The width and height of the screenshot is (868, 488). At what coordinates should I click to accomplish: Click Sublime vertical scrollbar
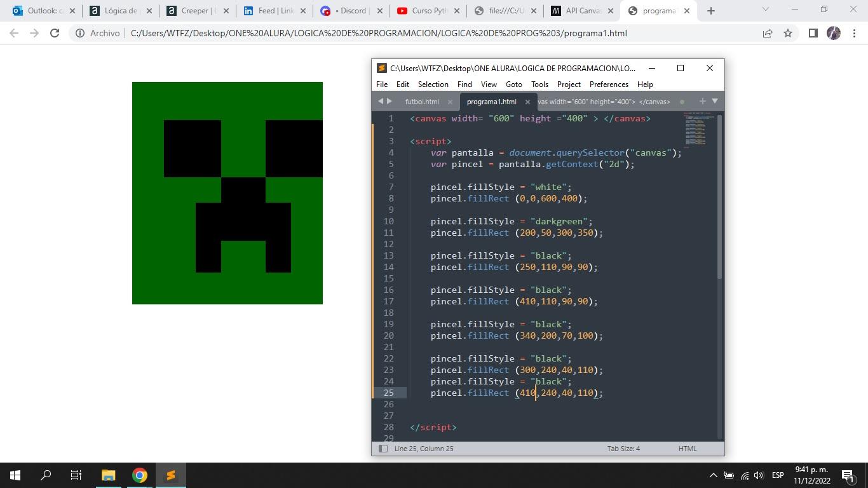(x=720, y=197)
